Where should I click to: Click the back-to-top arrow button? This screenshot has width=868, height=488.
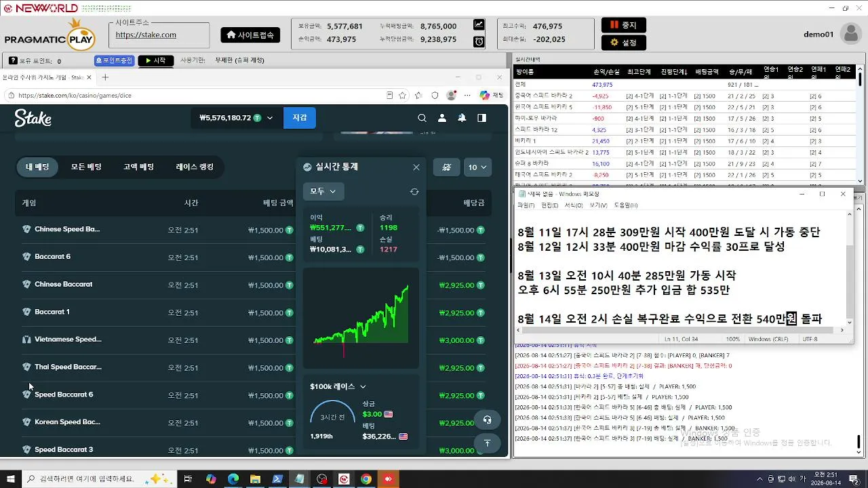pyautogui.click(x=487, y=443)
